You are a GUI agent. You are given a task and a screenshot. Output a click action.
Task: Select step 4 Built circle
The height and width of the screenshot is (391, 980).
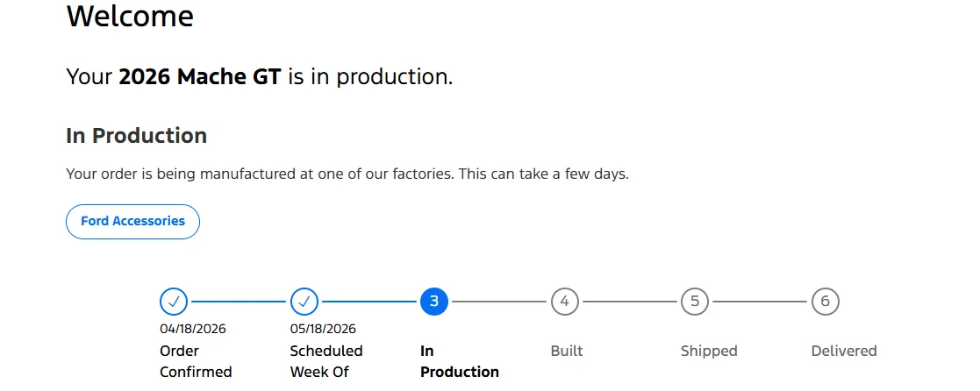click(565, 302)
